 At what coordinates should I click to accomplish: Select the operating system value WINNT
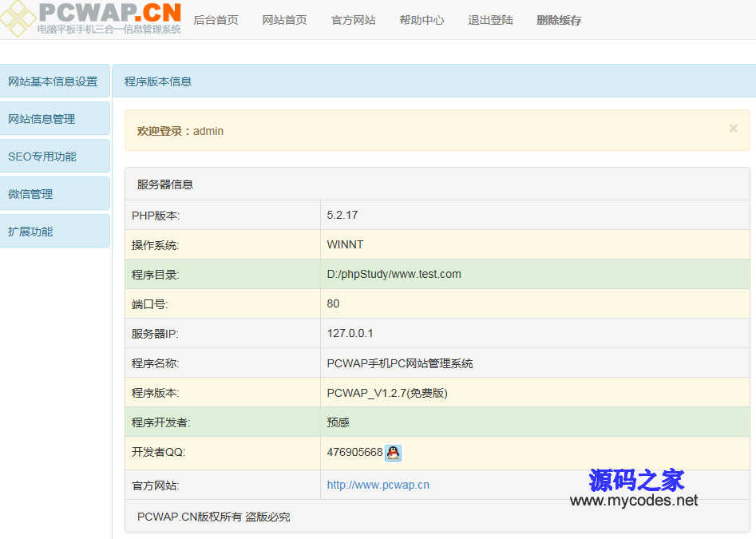(345, 244)
